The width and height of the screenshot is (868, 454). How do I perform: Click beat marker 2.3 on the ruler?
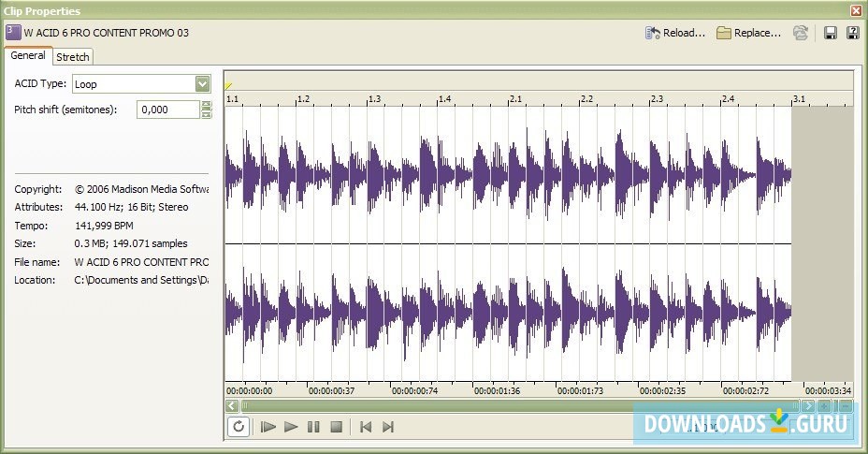coord(658,98)
